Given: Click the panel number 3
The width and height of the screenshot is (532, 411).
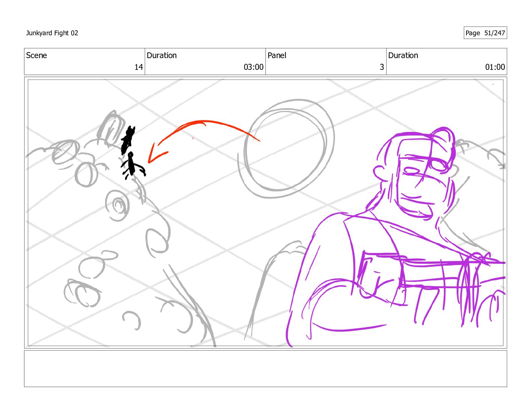Looking at the screenshot, I should pos(382,67).
